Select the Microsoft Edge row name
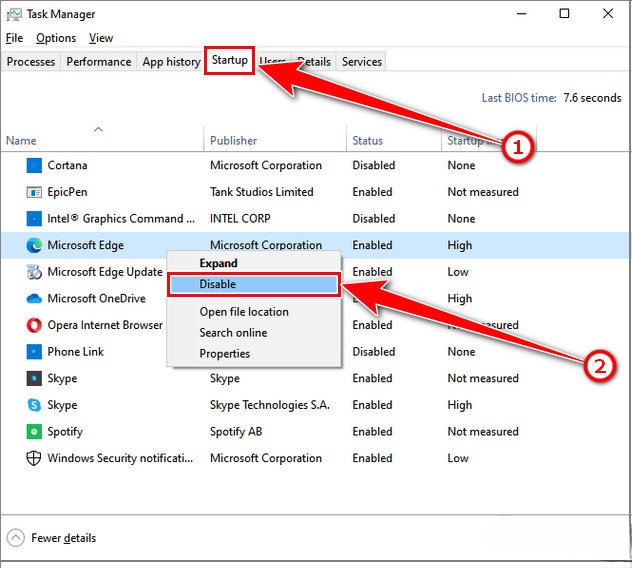 coord(85,245)
